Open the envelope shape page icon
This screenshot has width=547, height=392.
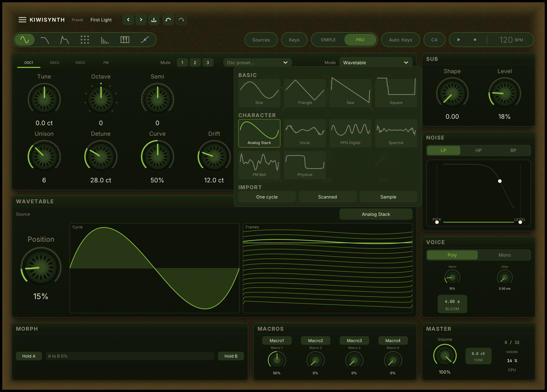[65, 40]
